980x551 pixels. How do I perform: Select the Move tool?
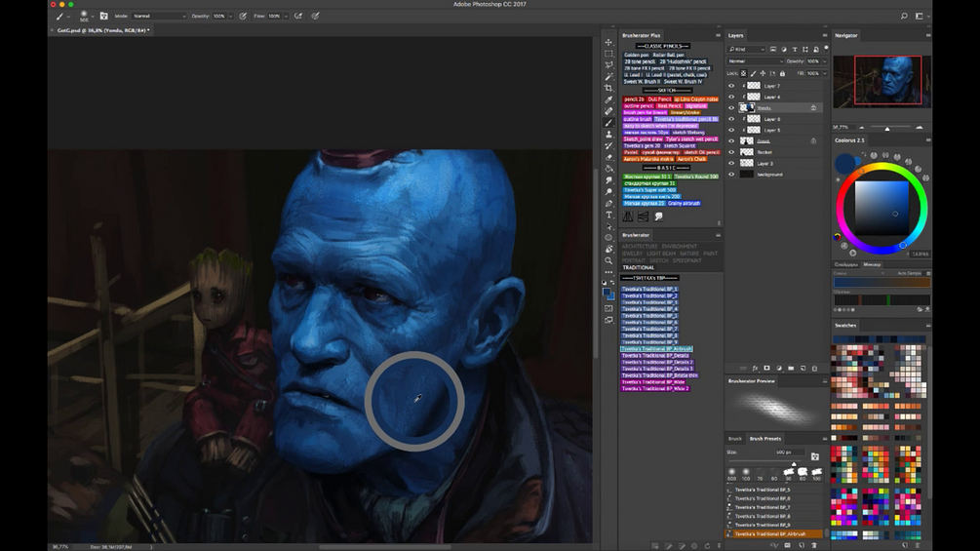coord(608,43)
